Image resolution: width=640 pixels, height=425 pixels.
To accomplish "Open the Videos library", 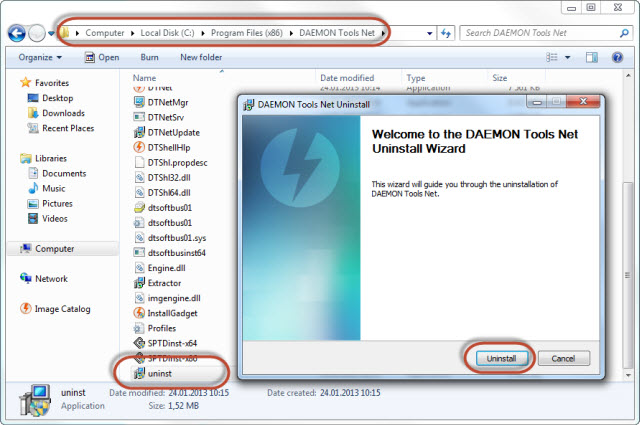I will (x=47, y=218).
